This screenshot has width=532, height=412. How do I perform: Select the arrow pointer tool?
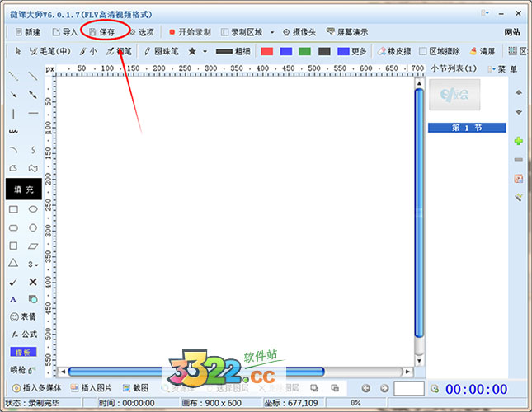tap(18, 51)
